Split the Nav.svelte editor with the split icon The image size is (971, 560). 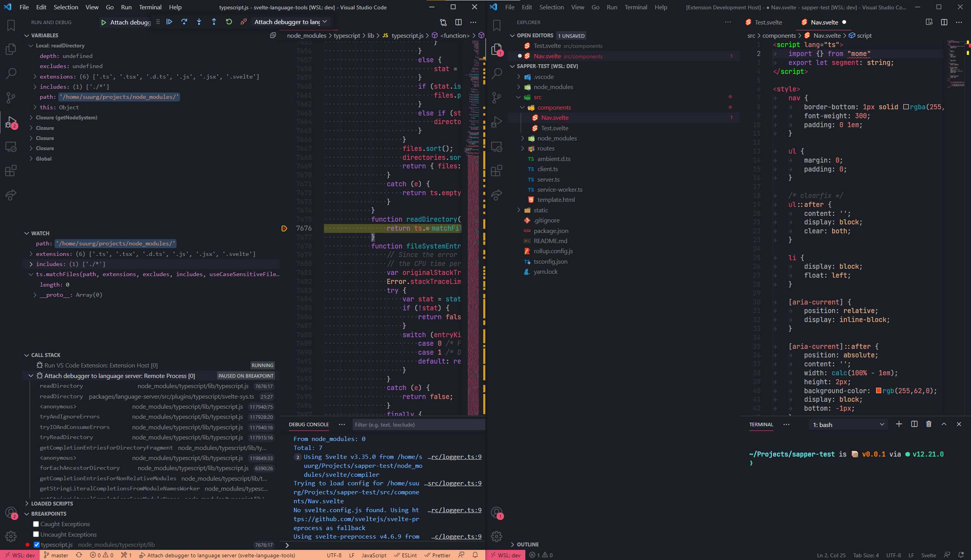(945, 22)
